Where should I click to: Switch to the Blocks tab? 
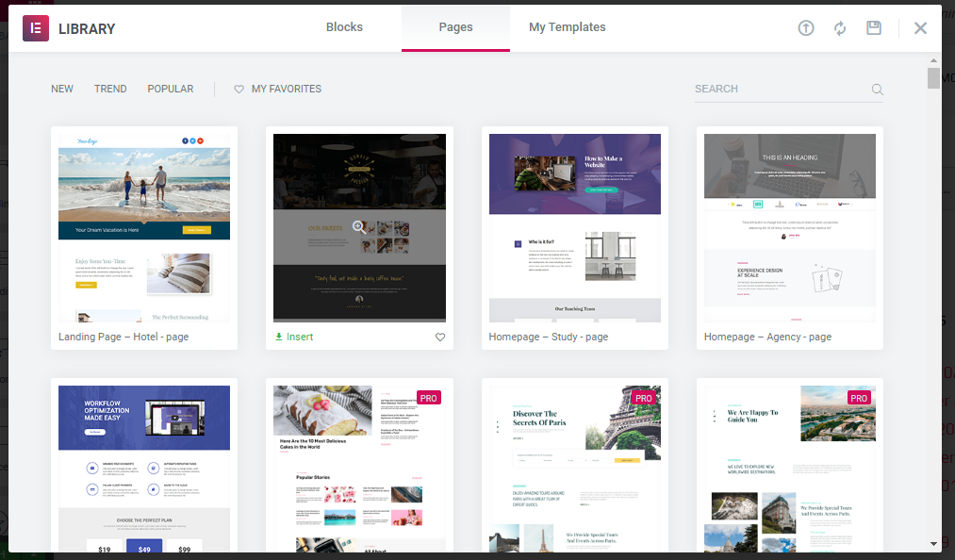pos(344,27)
